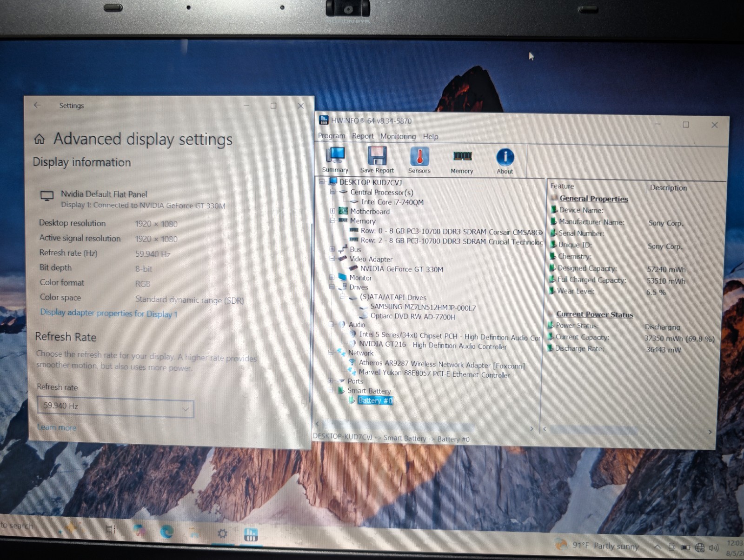Collapse the DESKTOP-KUD7CVJ root node
Screen dimensions: 744x560
(322, 182)
